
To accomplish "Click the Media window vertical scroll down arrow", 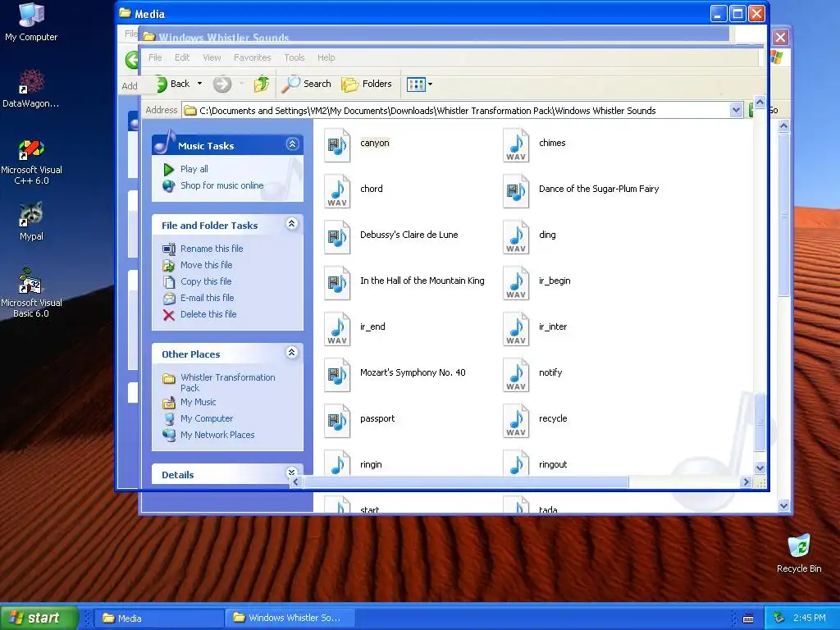I will click(760, 468).
